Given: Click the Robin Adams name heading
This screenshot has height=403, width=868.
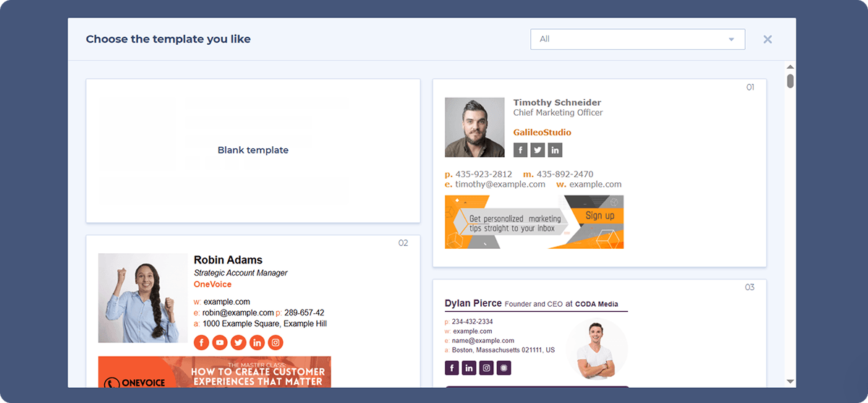Looking at the screenshot, I should pyautogui.click(x=228, y=260).
